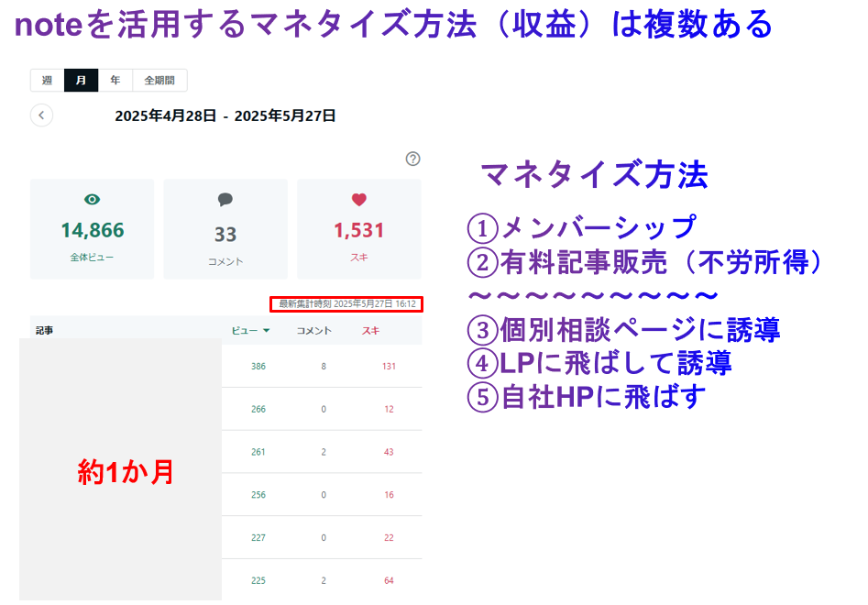This screenshot has height=605, width=868.
Task: Click the 33 comment count
Action: point(225,235)
